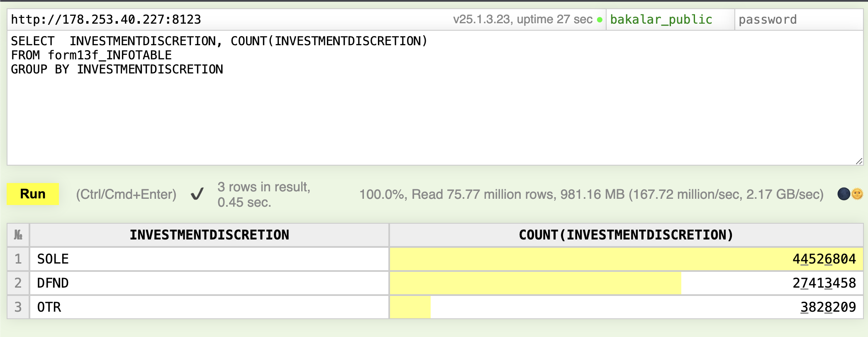The width and height of the screenshot is (868, 337).
Task: Click the query success checkmark icon
Action: pos(197,194)
